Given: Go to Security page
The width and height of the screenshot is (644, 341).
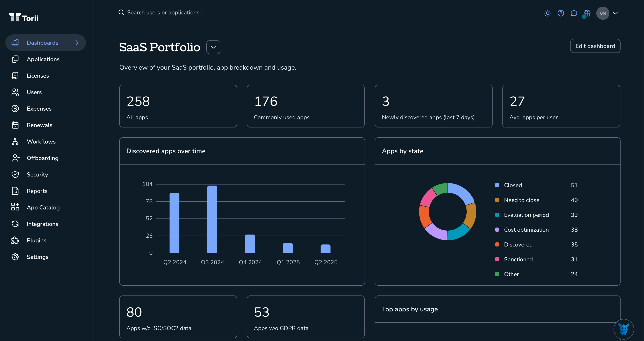Looking at the screenshot, I should click(x=37, y=174).
